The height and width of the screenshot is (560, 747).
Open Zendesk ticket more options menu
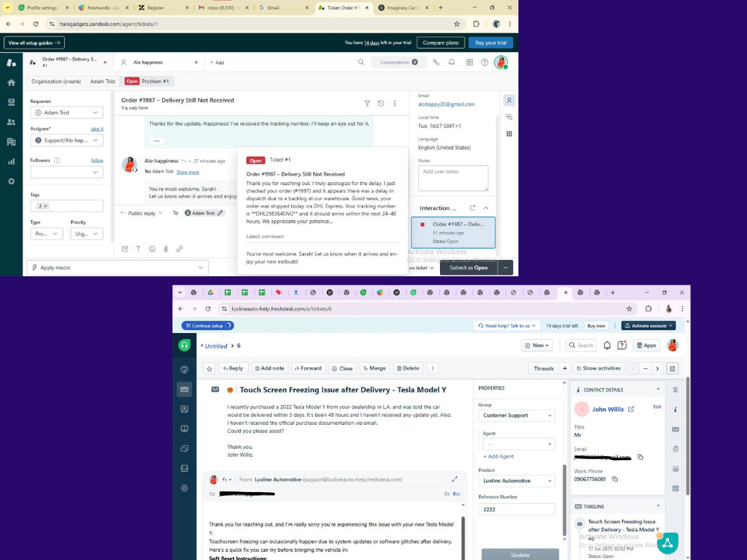(x=394, y=103)
